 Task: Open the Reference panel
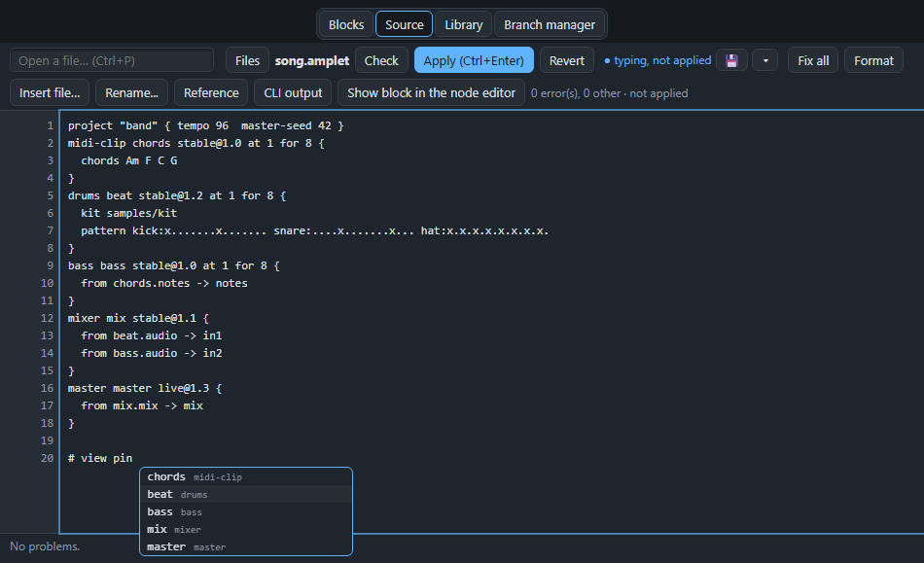pos(211,93)
